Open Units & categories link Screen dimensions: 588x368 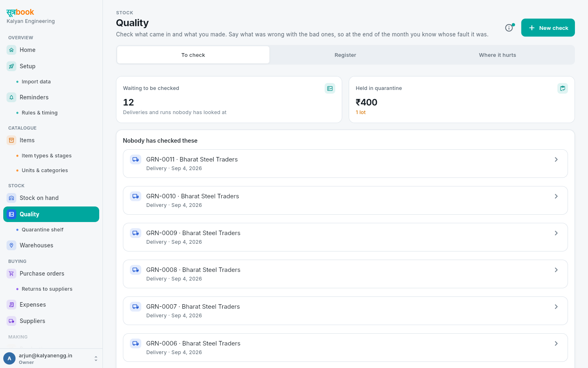45,171
